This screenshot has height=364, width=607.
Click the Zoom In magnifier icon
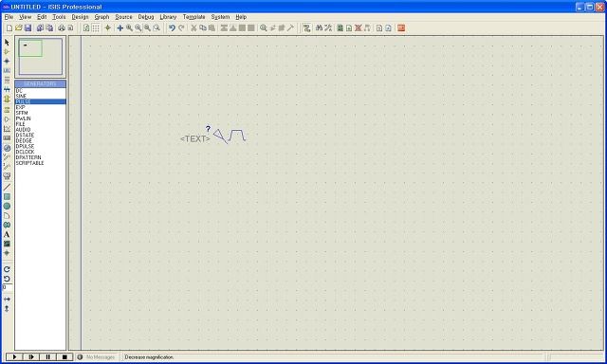coord(129,27)
